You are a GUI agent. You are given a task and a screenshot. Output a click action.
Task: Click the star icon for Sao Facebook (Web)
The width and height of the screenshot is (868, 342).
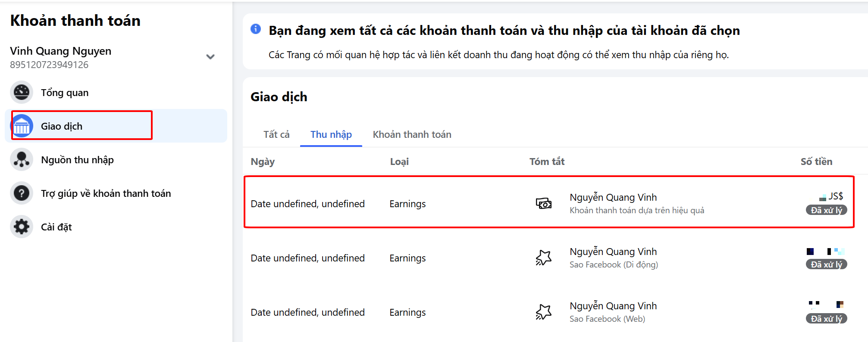pos(543,312)
